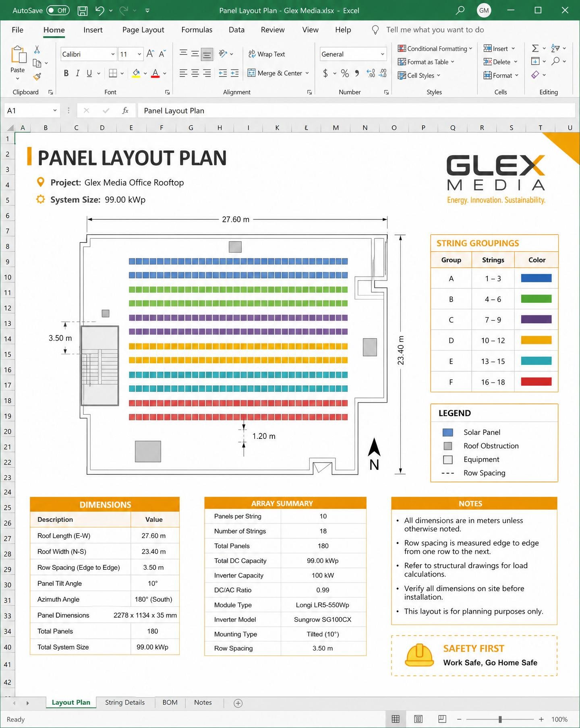
Task: Click the Font Color red A icon
Action: point(155,73)
